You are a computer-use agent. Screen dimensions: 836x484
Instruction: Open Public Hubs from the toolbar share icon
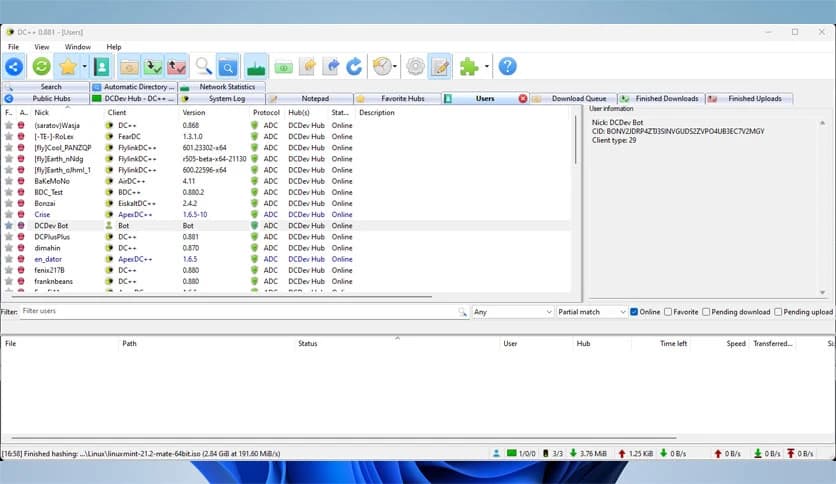click(14, 67)
